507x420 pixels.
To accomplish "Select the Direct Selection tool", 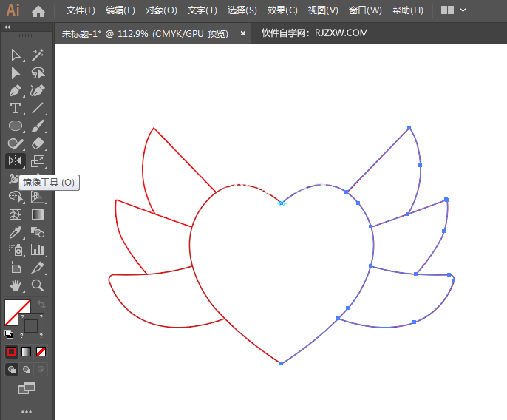I will click(16, 72).
